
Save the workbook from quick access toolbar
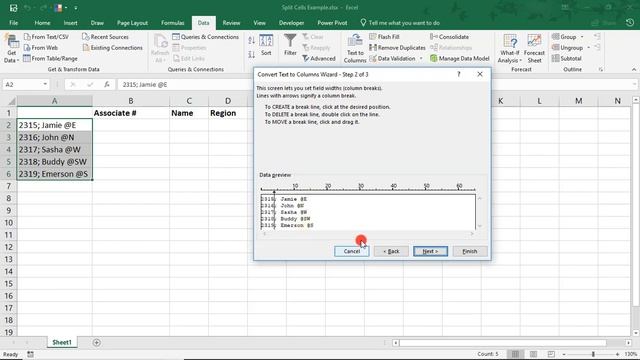tap(13, 8)
